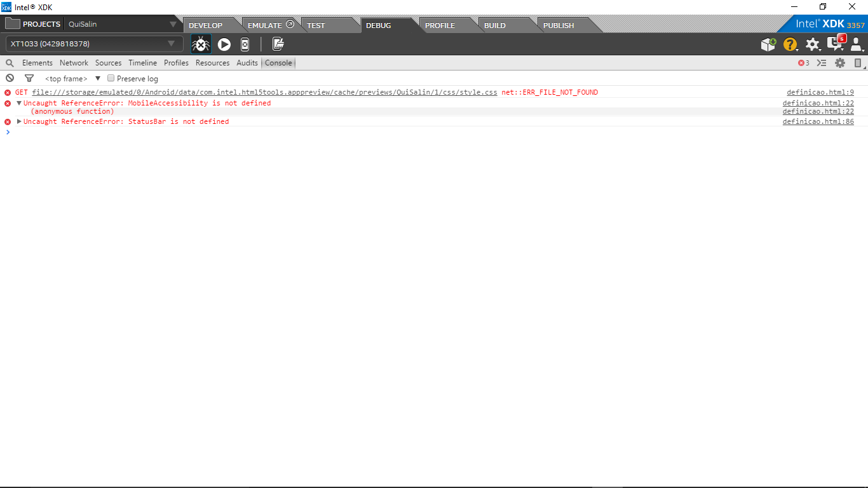The width and height of the screenshot is (868, 488).
Task: Open the Profiles devtools panel
Action: click(x=177, y=63)
